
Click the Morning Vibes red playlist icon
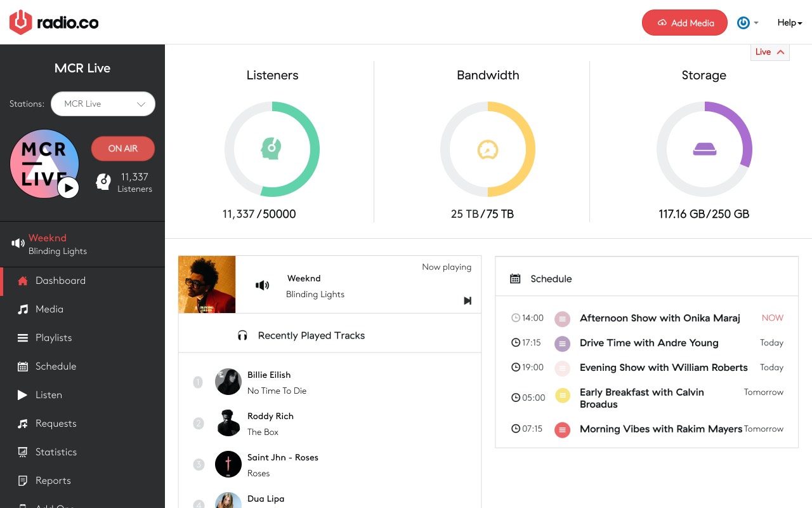point(562,430)
